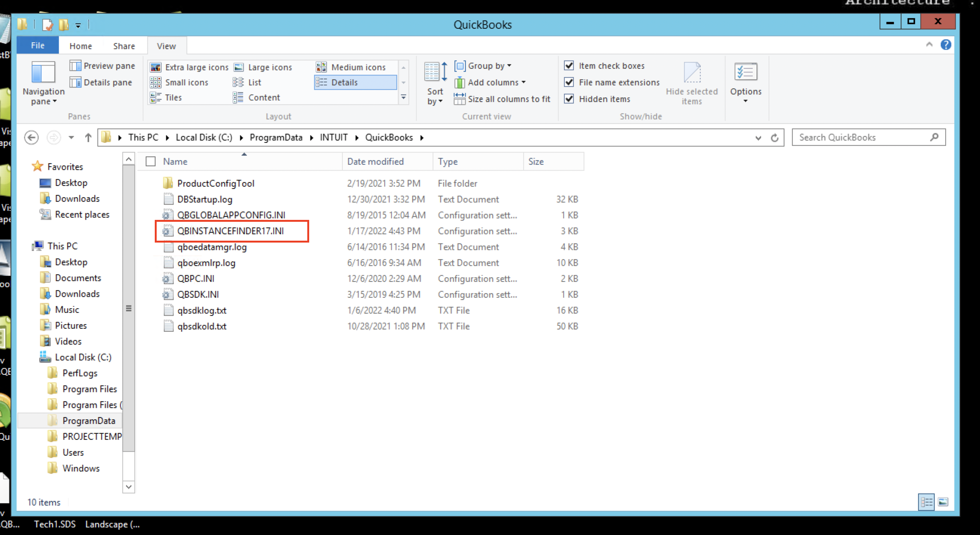Click New folder icon in Quick Access Toolbar
This screenshot has height=535, width=980.
63,25
